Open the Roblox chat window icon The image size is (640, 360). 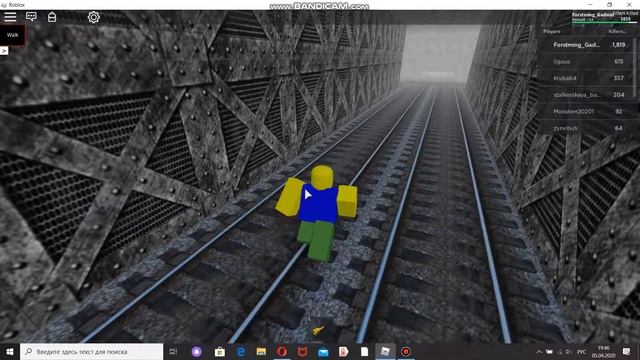[x=31, y=17]
